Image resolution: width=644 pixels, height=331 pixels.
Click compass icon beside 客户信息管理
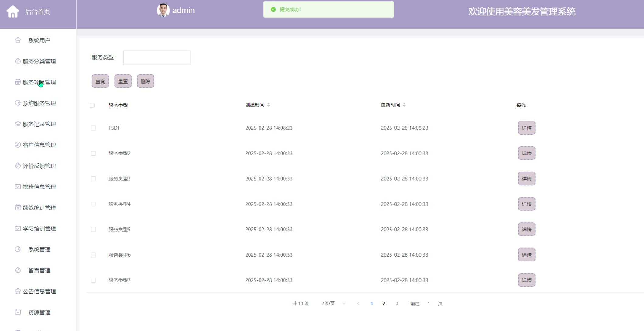pos(18,145)
